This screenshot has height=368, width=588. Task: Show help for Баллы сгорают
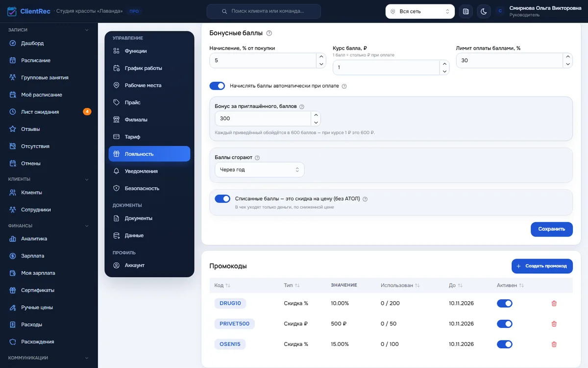257,158
